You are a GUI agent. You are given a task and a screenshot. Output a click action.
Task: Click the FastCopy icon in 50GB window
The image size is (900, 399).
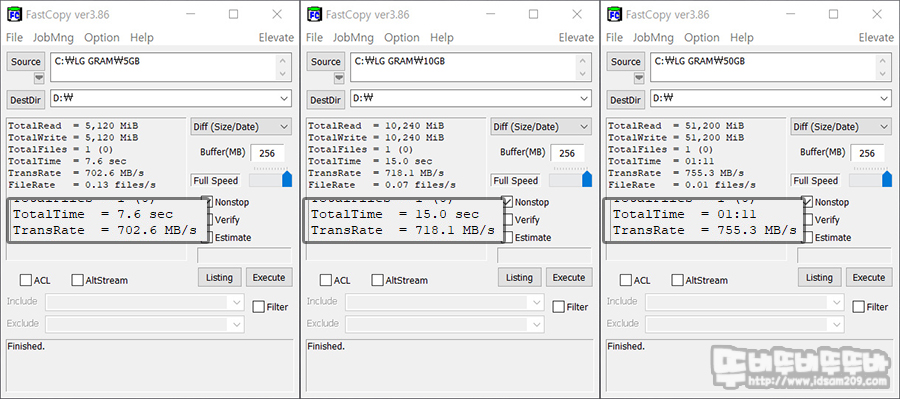click(615, 14)
